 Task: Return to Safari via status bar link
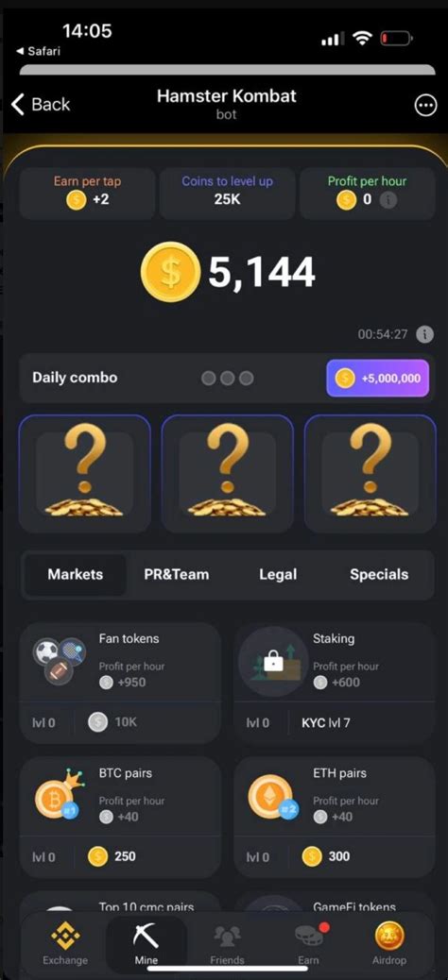point(38,51)
